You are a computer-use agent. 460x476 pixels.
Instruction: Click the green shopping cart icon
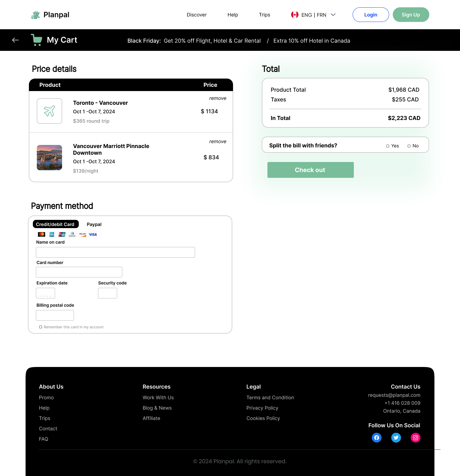click(x=37, y=40)
